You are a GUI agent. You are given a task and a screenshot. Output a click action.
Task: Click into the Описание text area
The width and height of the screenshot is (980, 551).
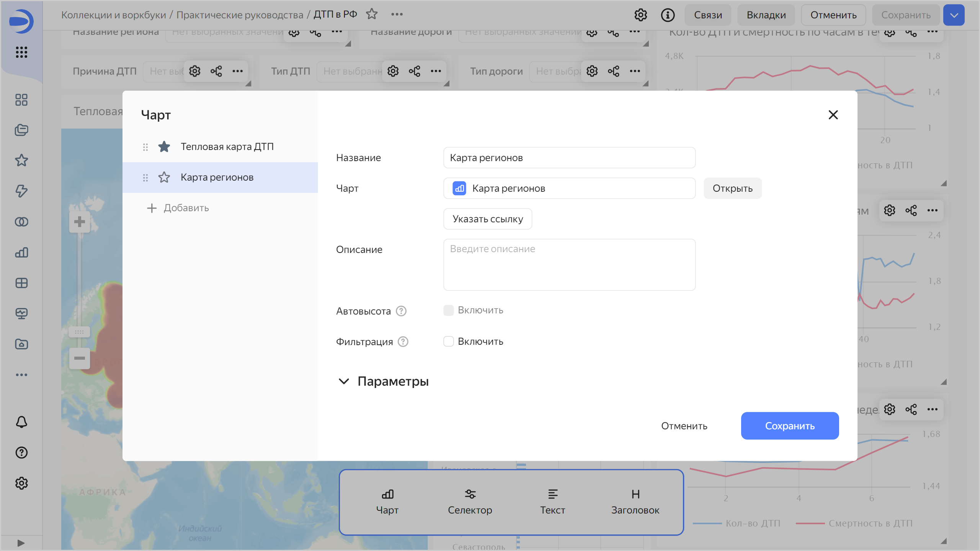(569, 265)
